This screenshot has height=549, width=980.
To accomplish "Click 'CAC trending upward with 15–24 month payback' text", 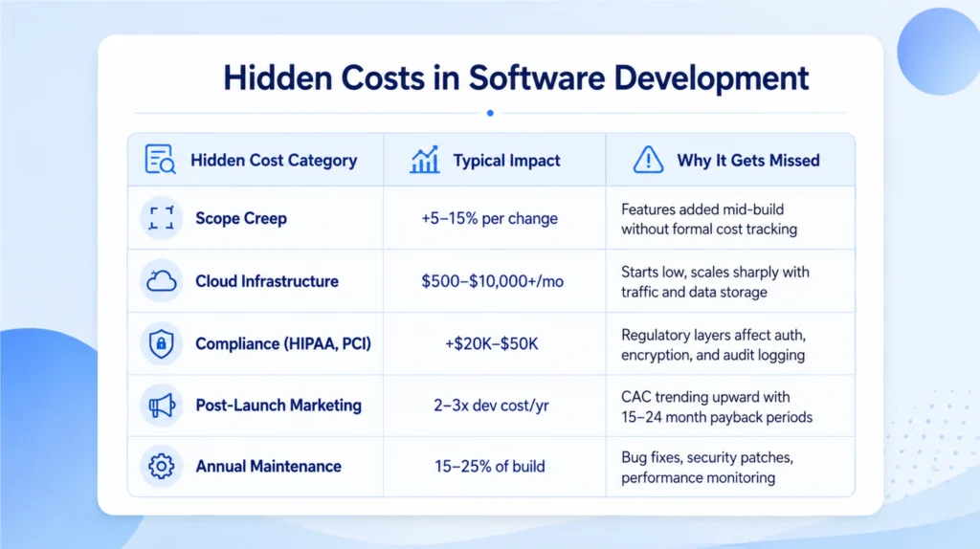I will (x=717, y=407).
